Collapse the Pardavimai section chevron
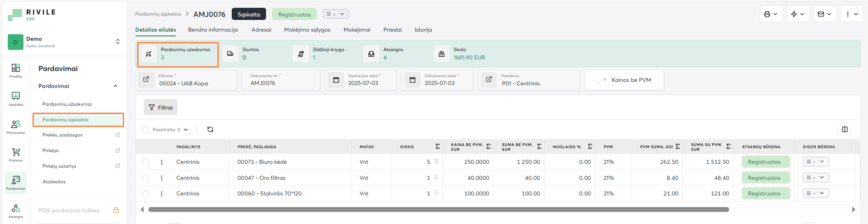868x224 pixels. pyautogui.click(x=115, y=86)
